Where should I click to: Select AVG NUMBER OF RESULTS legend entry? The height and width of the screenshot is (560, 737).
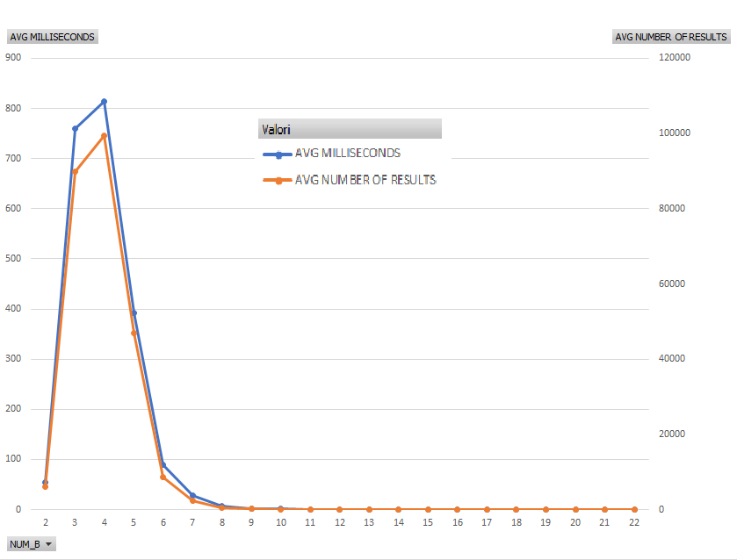[365, 179]
